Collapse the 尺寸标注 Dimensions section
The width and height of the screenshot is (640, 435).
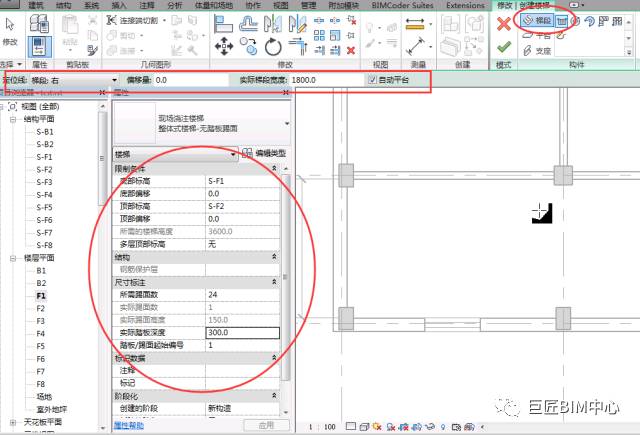point(274,282)
